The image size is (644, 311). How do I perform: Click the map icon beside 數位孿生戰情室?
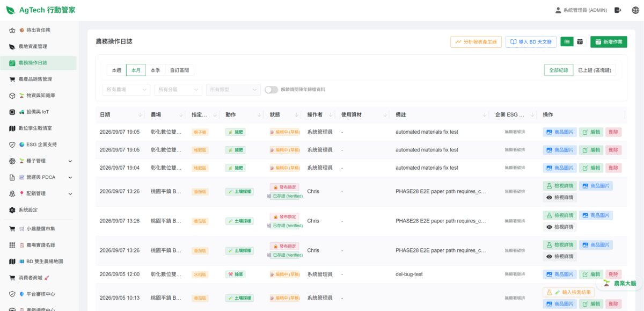point(12,128)
